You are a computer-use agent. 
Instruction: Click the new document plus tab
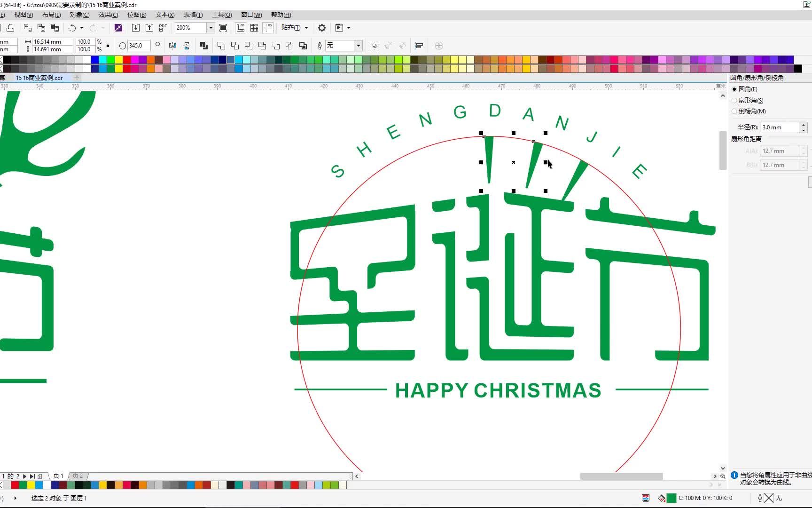pos(77,78)
